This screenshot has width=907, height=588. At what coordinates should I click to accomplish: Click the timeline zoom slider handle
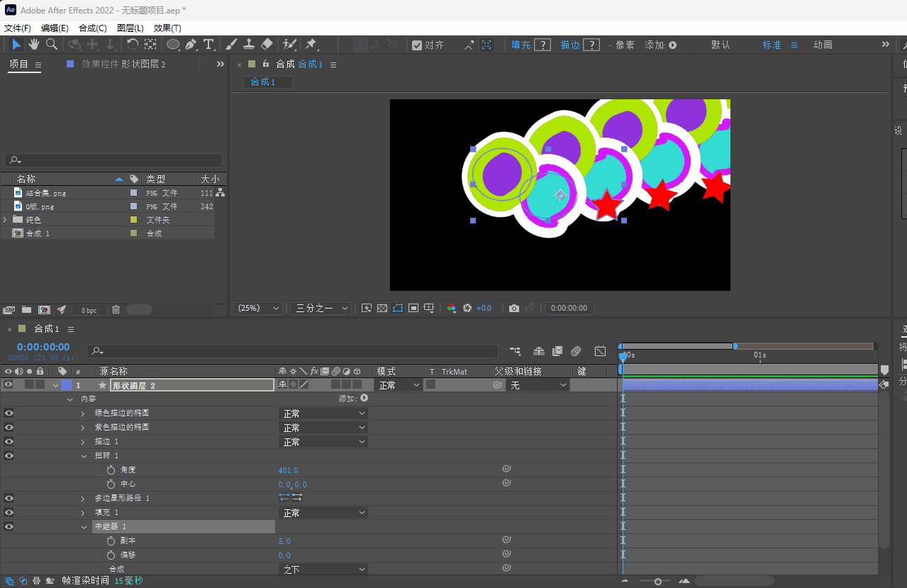[x=658, y=582]
